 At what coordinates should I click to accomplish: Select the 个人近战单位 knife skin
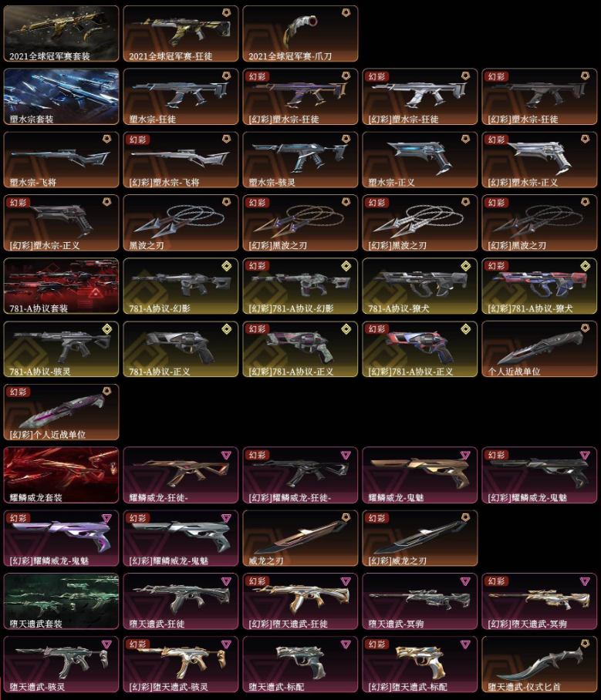click(539, 348)
